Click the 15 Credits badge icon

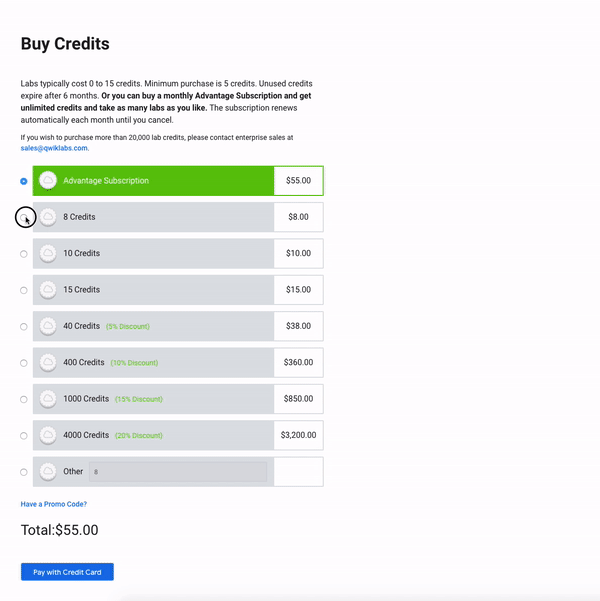[x=47, y=290]
